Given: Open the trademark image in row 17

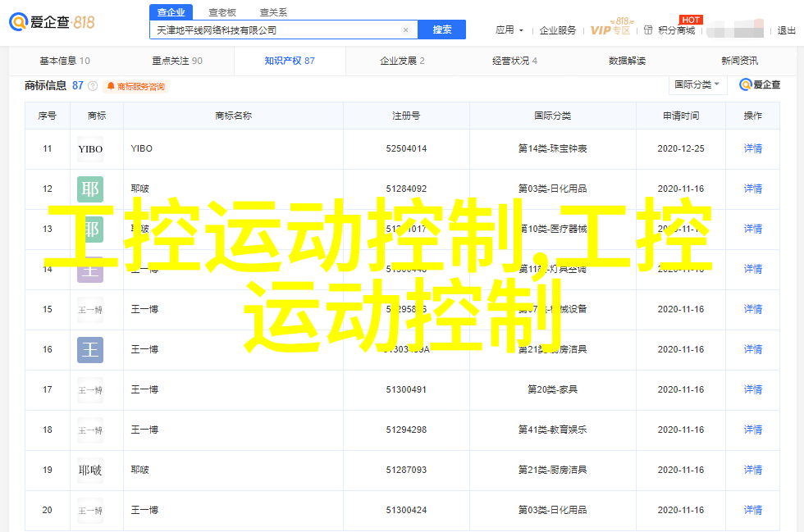Looking at the screenshot, I should pyautogui.click(x=90, y=390).
